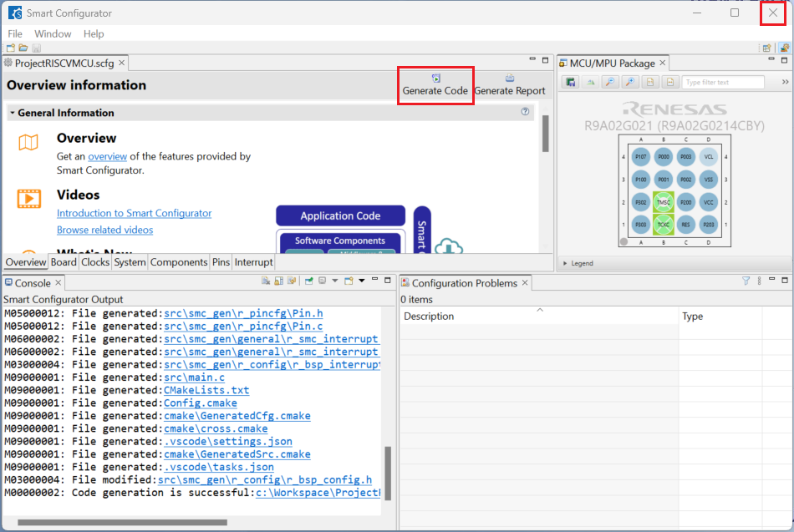Open the perspective switcher icon at top right
Viewport: 794px width, 532px height.
[766, 48]
